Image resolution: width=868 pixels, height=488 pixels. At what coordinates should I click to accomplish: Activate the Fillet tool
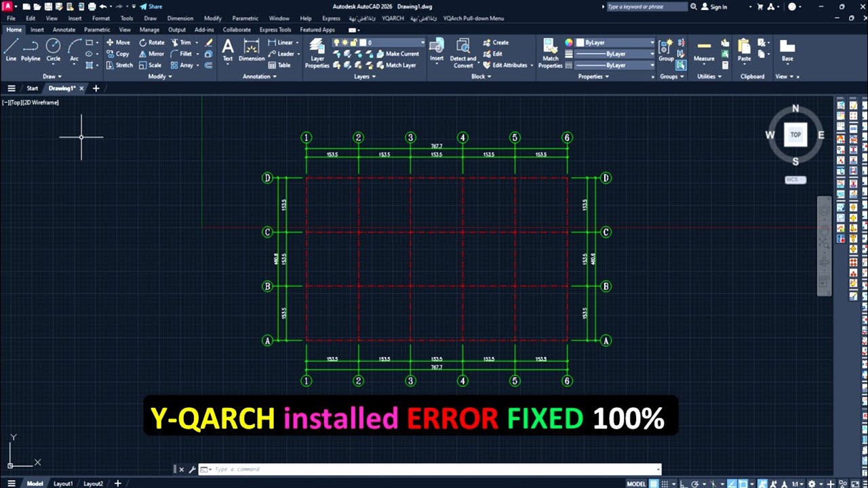coord(182,54)
